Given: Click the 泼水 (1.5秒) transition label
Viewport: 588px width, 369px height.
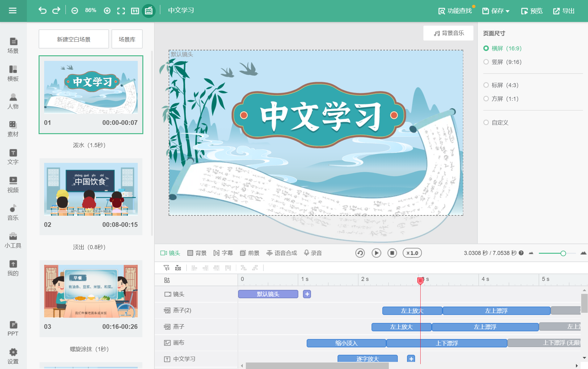Looking at the screenshot, I should tap(89, 145).
